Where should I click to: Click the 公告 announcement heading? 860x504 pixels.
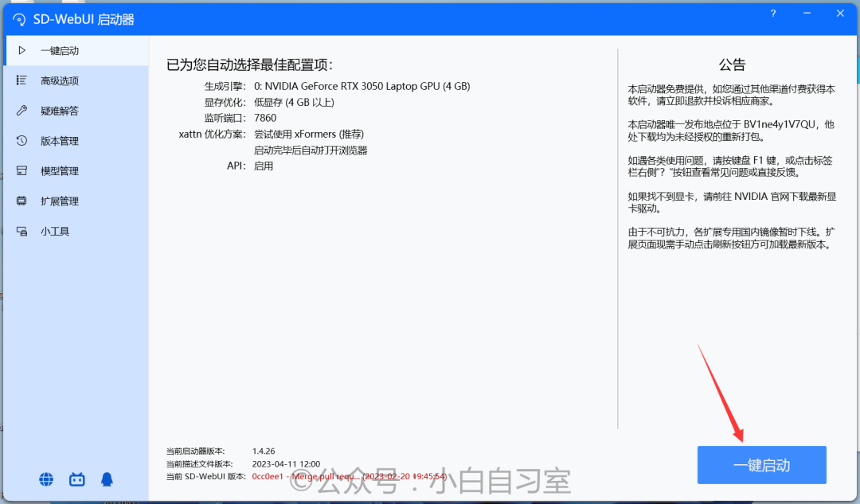[x=733, y=64]
